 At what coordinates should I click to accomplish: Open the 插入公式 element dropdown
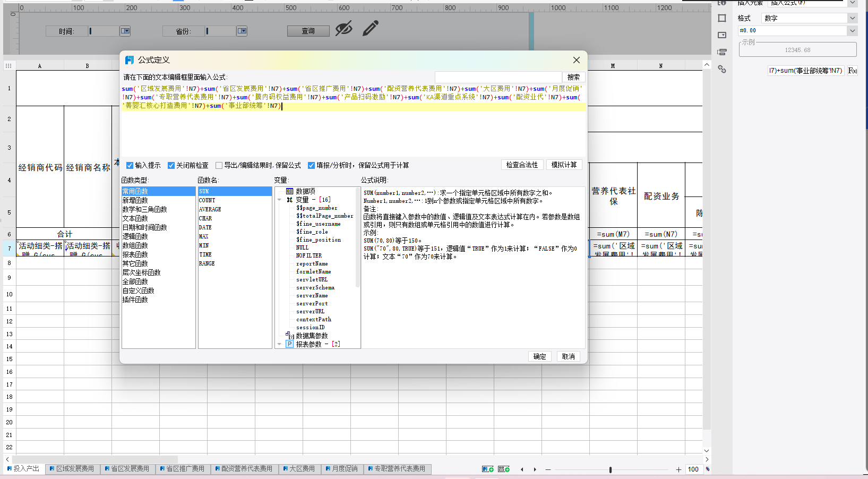click(x=852, y=3)
